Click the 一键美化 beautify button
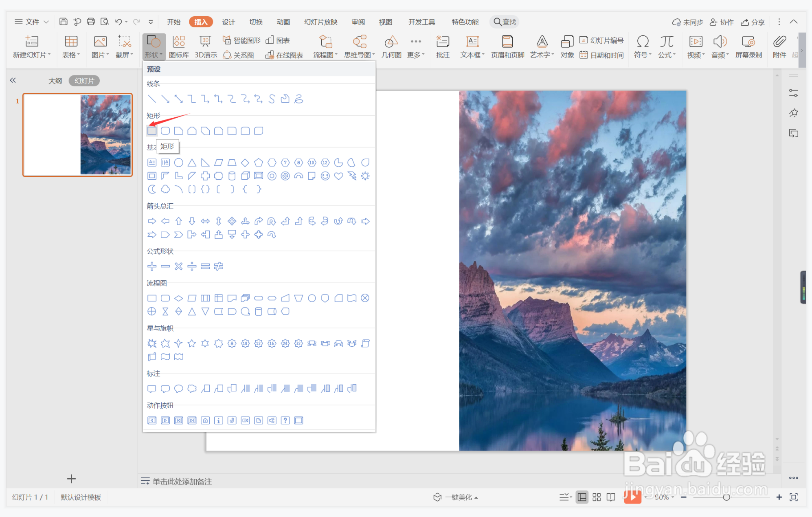This screenshot has height=517, width=812. pos(459,497)
